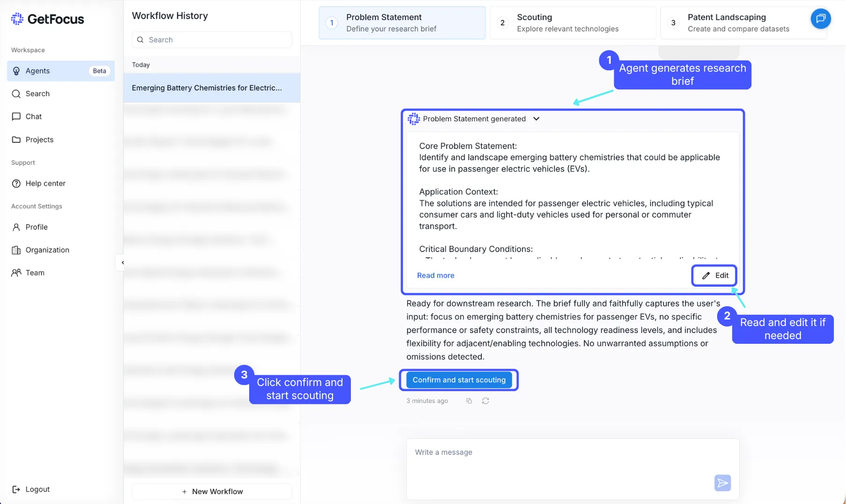Viewport: 846px width, 504px height.
Task: Click the Organization building icon
Action: [x=16, y=250]
